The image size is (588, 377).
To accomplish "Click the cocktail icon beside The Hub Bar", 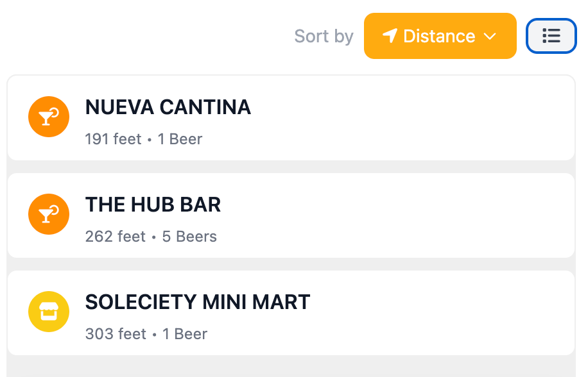I will tap(49, 214).
